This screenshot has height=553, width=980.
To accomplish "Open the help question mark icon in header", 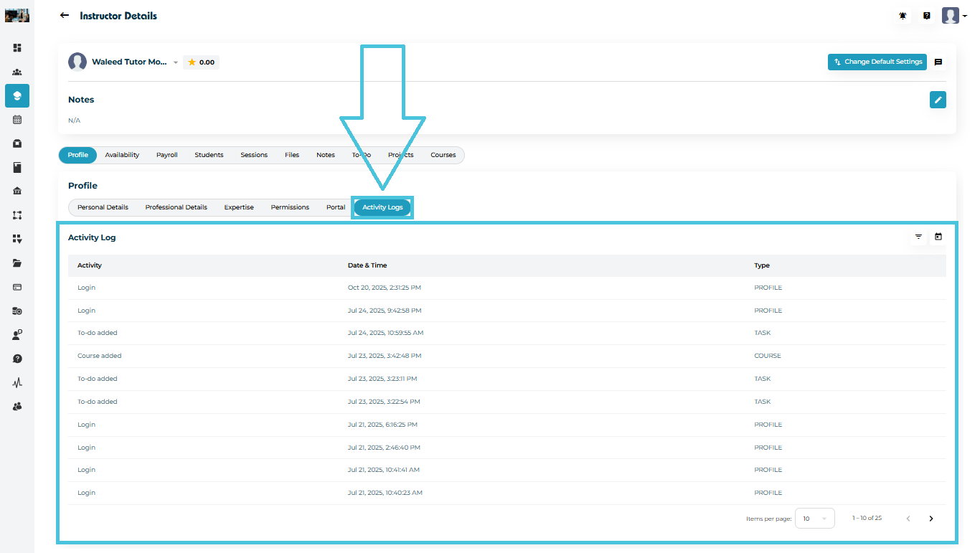I will coord(927,16).
